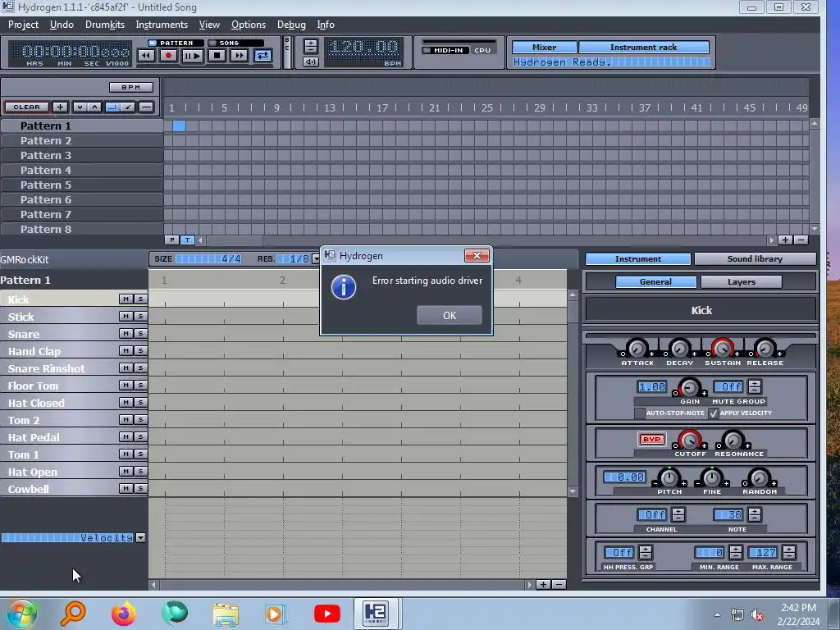Zoom in song editor with plus icon

click(785, 240)
